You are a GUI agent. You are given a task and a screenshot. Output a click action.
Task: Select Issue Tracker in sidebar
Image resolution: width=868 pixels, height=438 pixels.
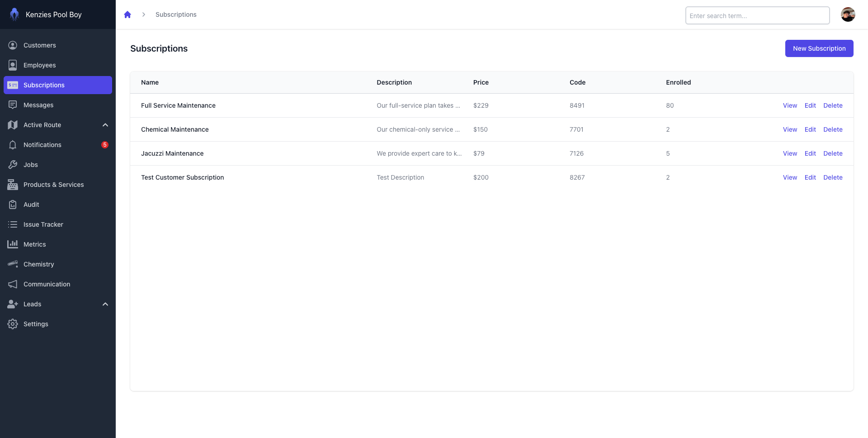pyautogui.click(x=43, y=224)
